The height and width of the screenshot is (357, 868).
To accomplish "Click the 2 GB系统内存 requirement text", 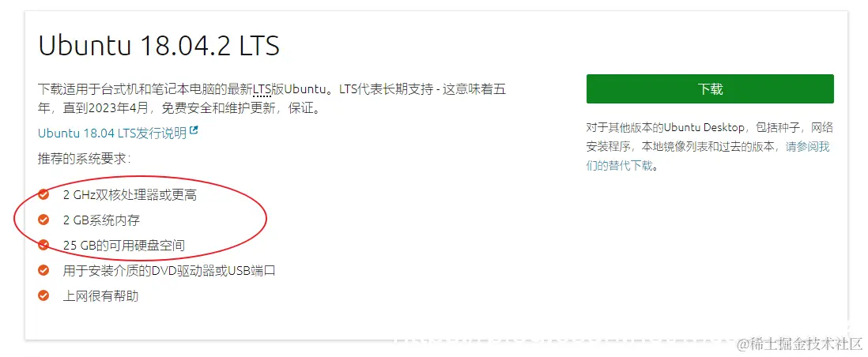I will [x=101, y=220].
